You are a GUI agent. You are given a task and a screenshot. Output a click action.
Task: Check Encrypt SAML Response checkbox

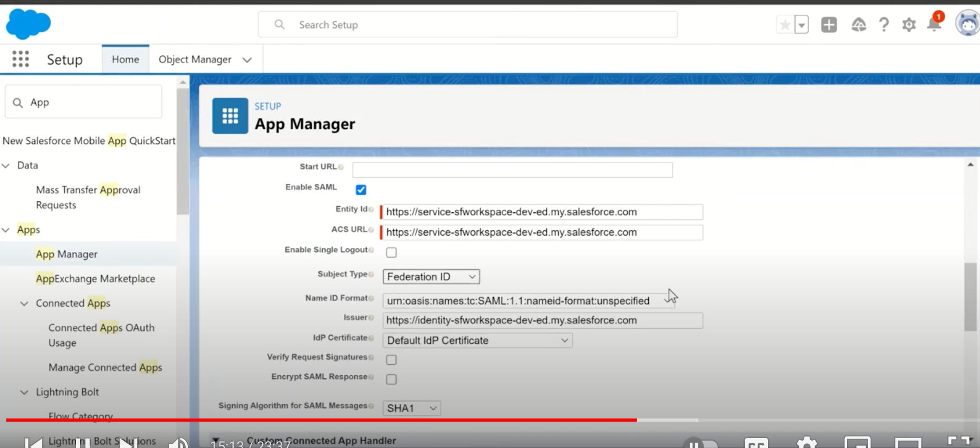click(391, 379)
